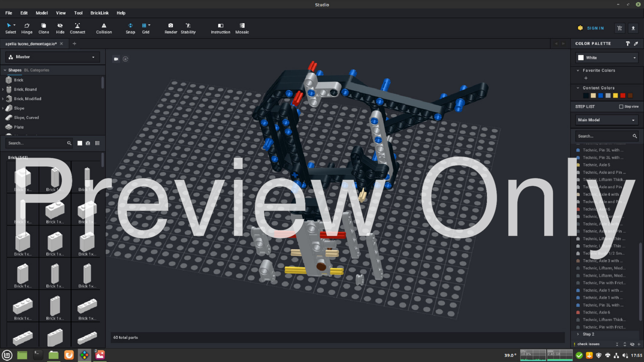The image size is (644, 362).
Task: Open the Master palette dropdown
Action: pos(53,57)
